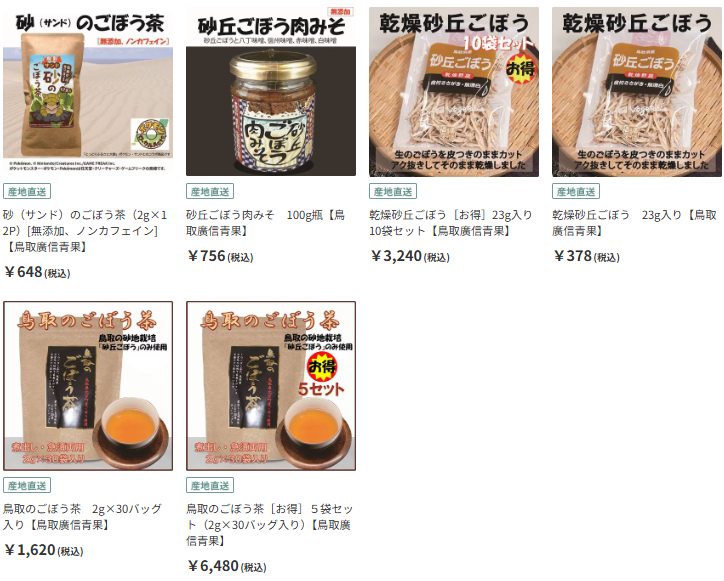Open the 鳥取のごぼう茶 5セット image

pos(271,386)
